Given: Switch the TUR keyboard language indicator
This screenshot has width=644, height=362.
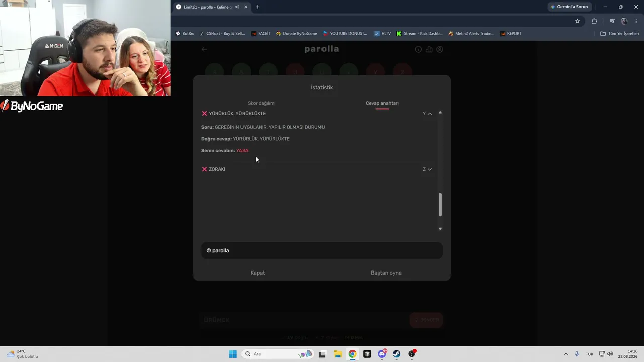Looking at the screenshot, I should pos(589,354).
